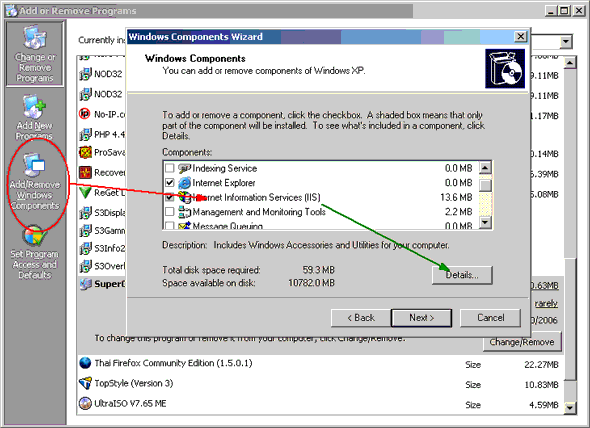Image resolution: width=590 pixels, height=428 pixels.
Task: Click the second NOD32 program icon
Action: click(x=85, y=94)
